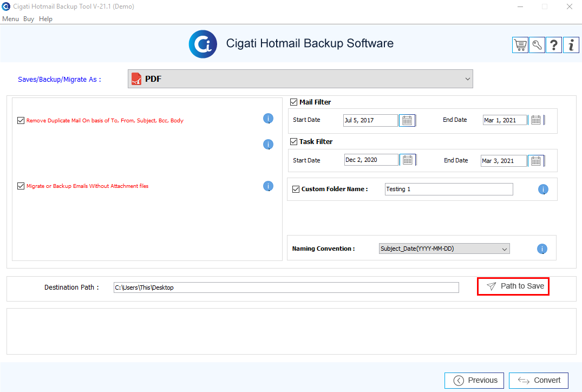Click the question mark help icon
The height and width of the screenshot is (392, 582).
tap(554, 45)
